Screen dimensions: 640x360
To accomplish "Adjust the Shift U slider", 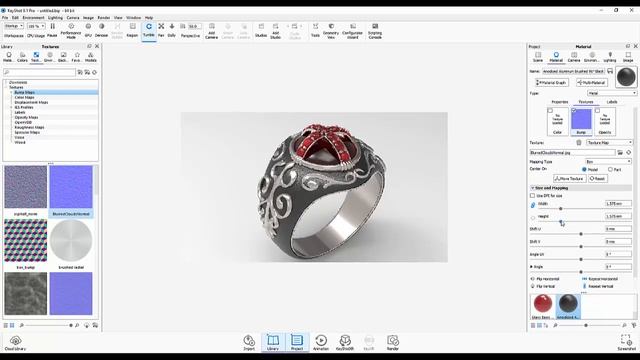I will pos(581,234).
